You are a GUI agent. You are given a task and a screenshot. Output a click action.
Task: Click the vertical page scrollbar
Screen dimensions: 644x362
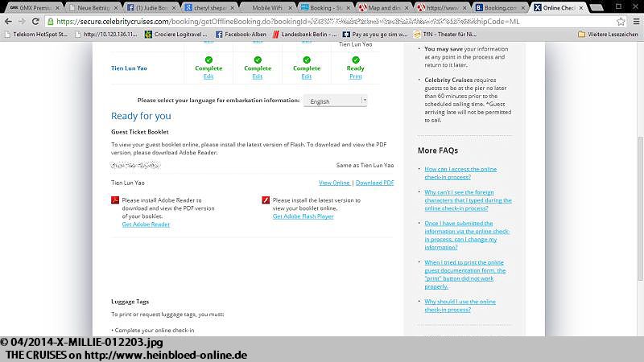coord(640,208)
